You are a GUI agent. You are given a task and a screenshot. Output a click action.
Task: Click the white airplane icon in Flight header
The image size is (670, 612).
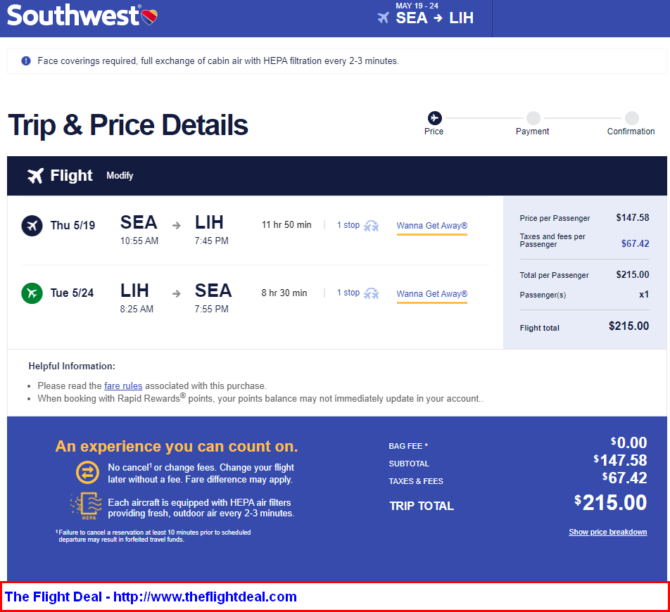click(x=35, y=176)
